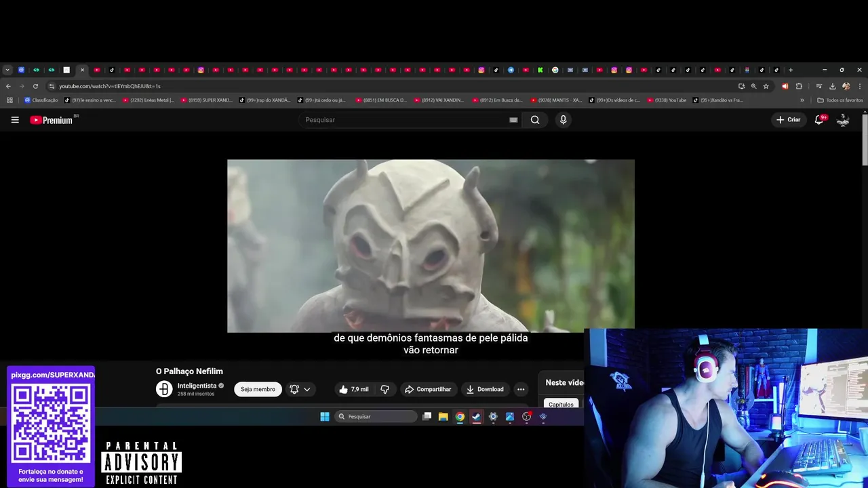The image size is (868, 488).
Task: Start voice search with the microphone
Action: click(563, 120)
